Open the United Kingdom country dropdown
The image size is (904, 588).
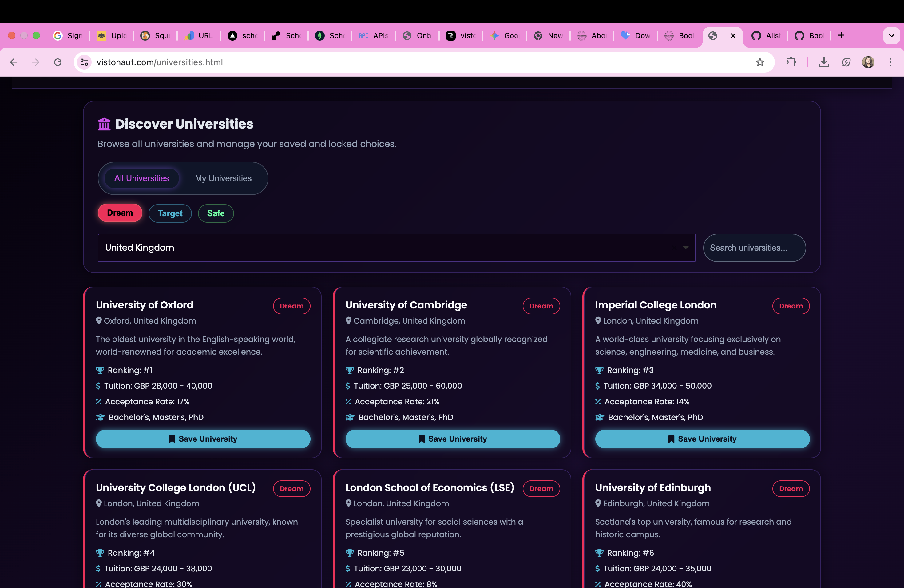(397, 248)
